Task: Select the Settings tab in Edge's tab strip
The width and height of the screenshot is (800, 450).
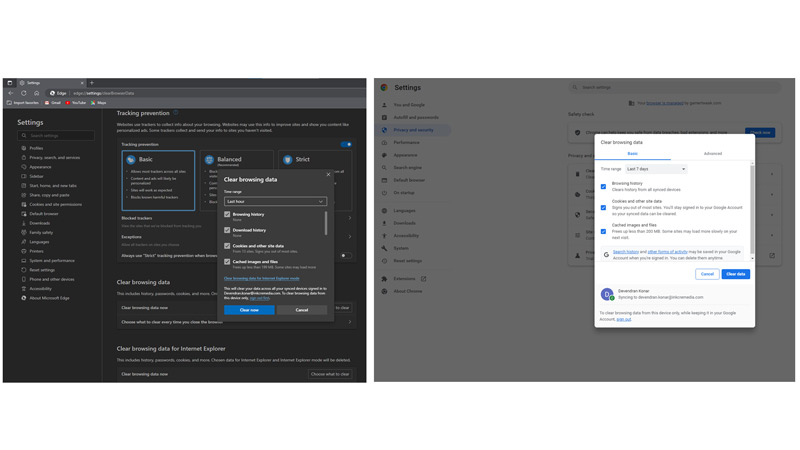Action: (51, 83)
